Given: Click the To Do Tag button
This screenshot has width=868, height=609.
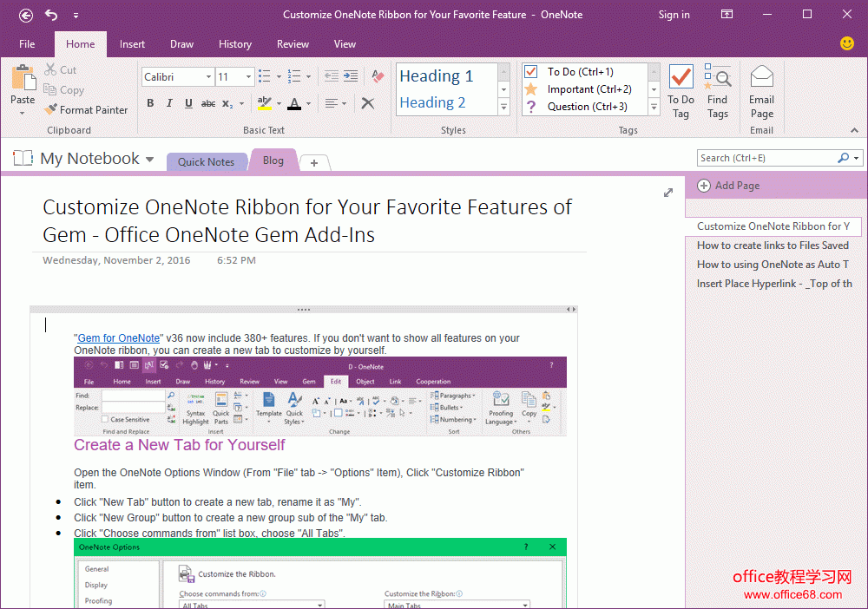Looking at the screenshot, I should coord(681,92).
